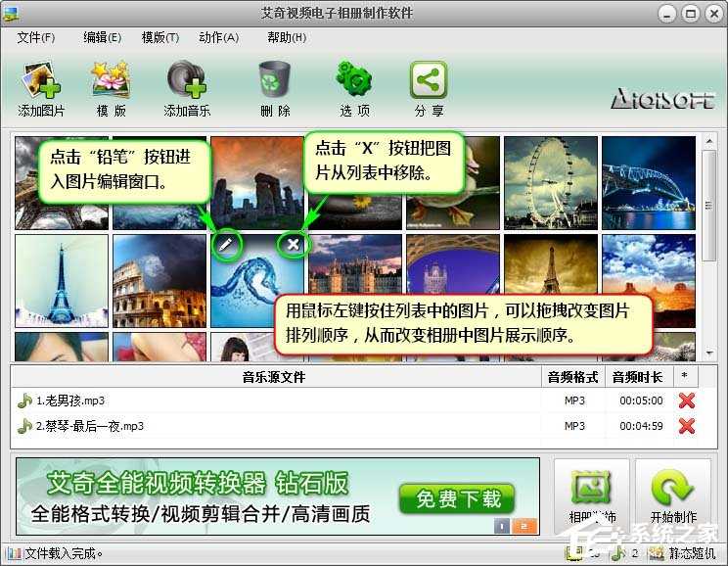This screenshot has width=728, height=566.
Task: Open the 文件(F) menu
Action: click(x=36, y=38)
